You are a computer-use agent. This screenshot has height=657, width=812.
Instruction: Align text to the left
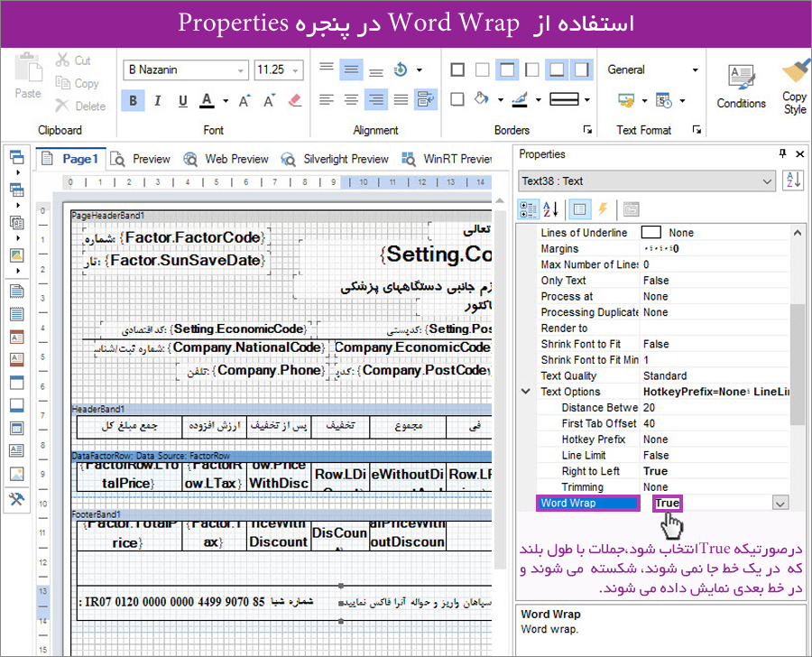pos(327,99)
